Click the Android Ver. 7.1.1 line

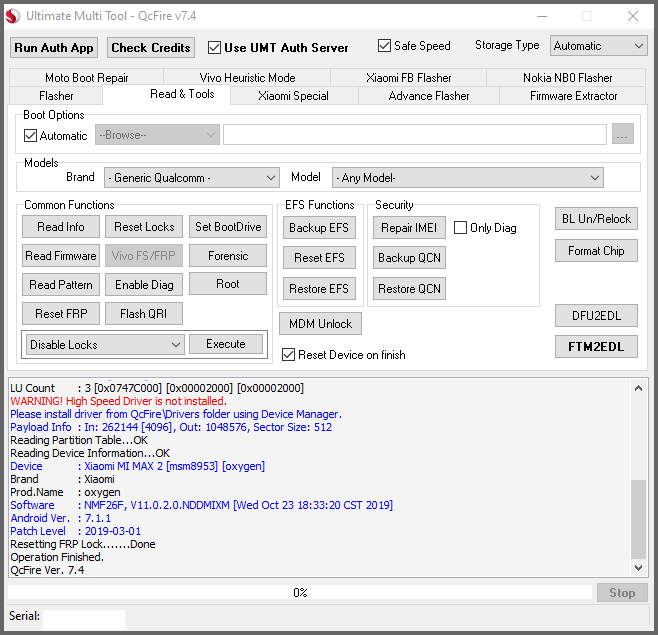tap(60, 518)
